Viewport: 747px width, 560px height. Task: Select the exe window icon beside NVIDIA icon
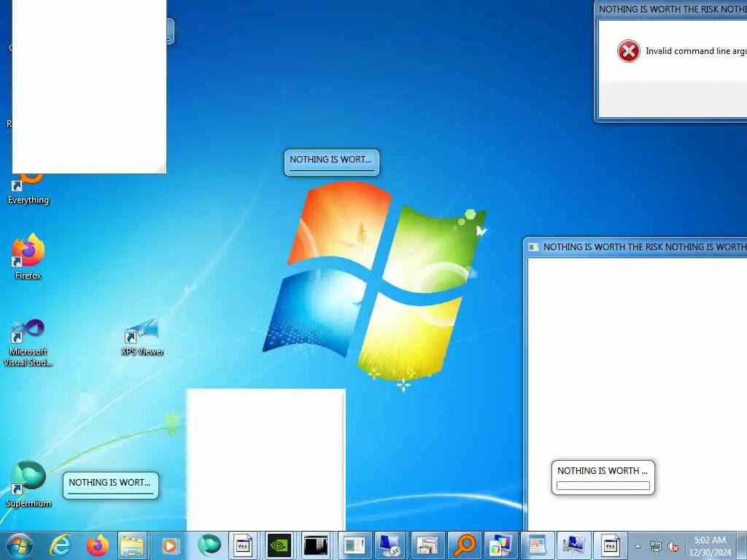[x=243, y=545]
